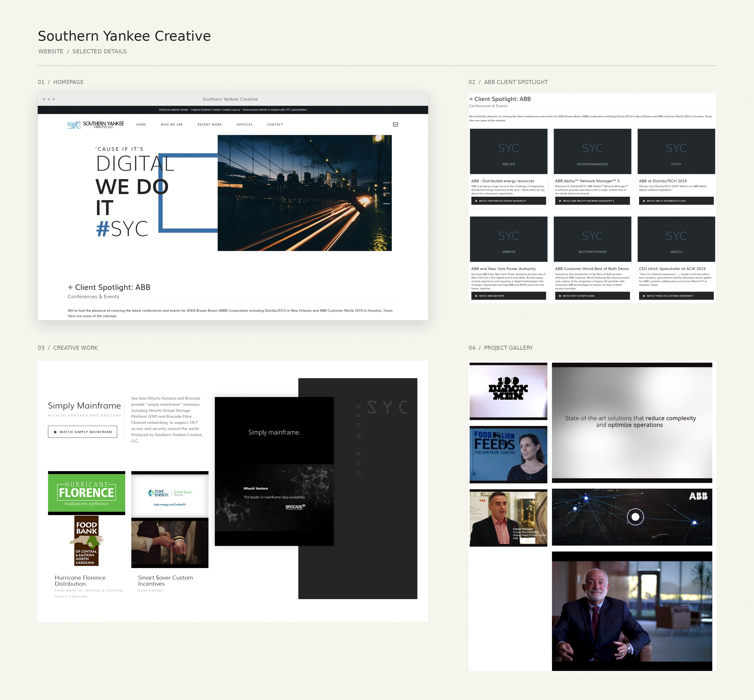Image resolution: width=754 pixels, height=700 pixels.
Task: Click the envelope mail icon in site header
Action: [x=395, y=124]
